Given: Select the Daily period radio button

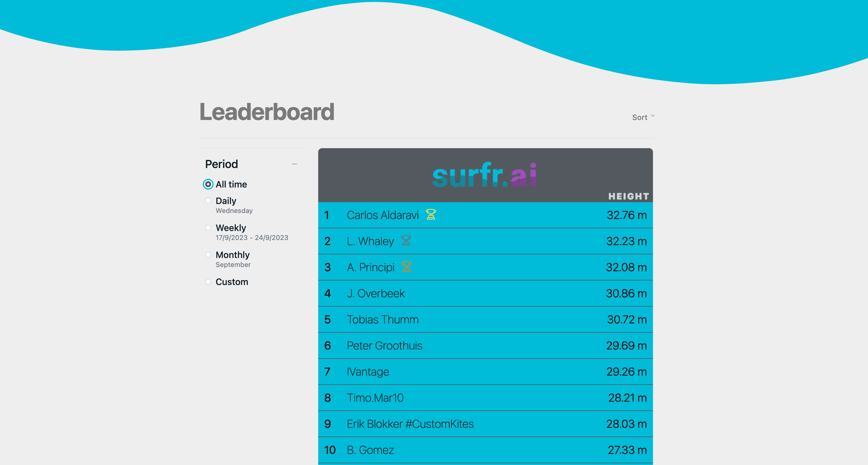Looking at the screenshot, I should [208, 201].
